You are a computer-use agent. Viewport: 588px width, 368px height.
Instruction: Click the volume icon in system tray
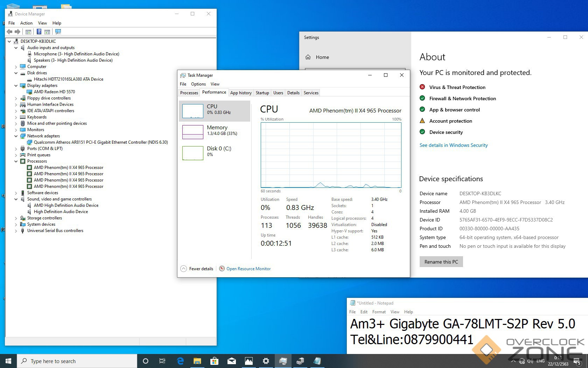pyautogui.click(x=530, y=361)
